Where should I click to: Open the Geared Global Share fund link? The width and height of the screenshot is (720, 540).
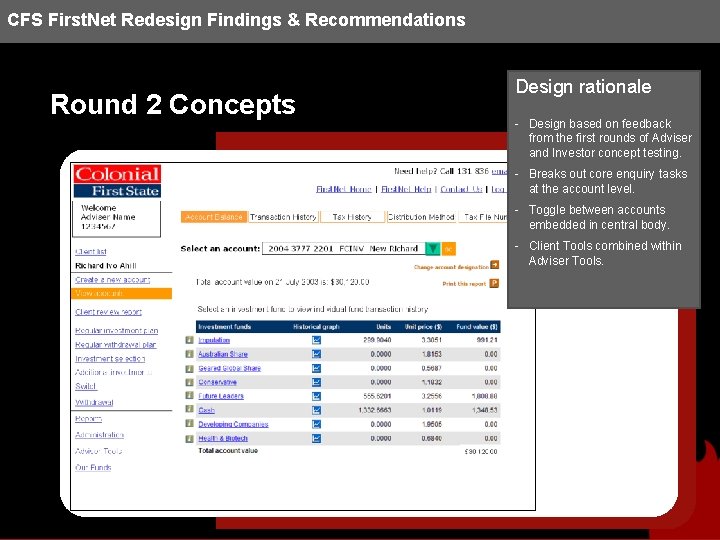coord(230,368)
